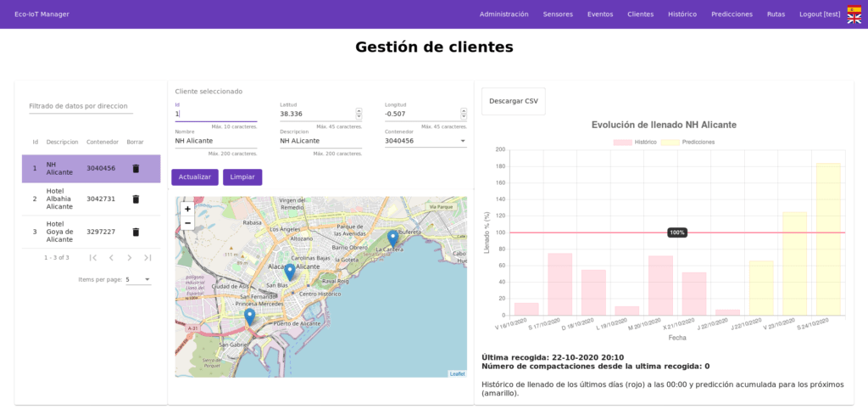Go to previous page of table
This screenshot has height=409, width=868.
(111, 258)
